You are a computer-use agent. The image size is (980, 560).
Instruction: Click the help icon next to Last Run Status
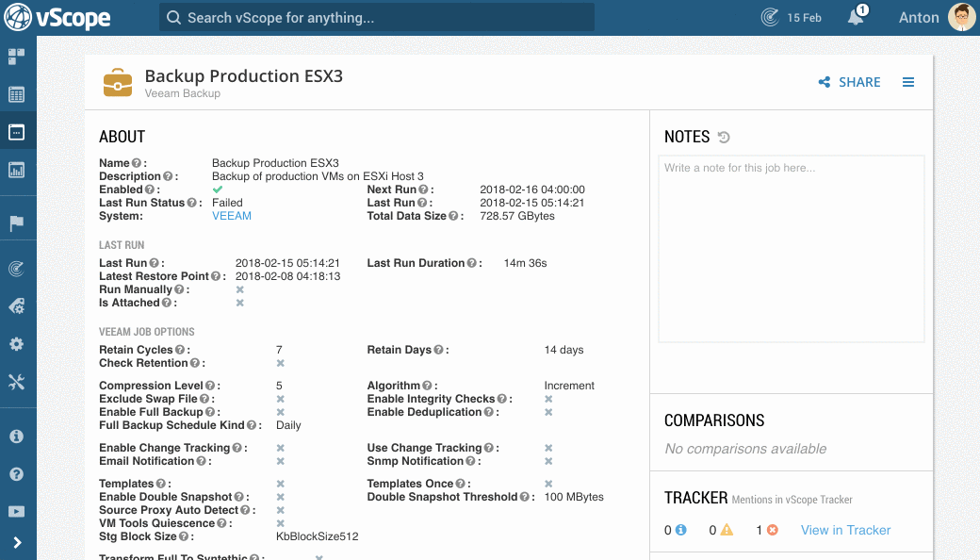192,203
